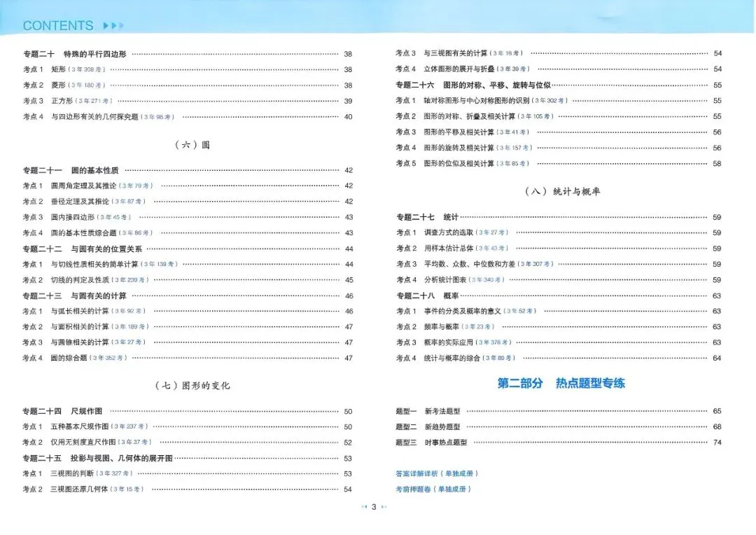Click the triple-arrow icon beside CONTENTS
The width and height of the screenshot is (756, 535).
coord(113,25)
